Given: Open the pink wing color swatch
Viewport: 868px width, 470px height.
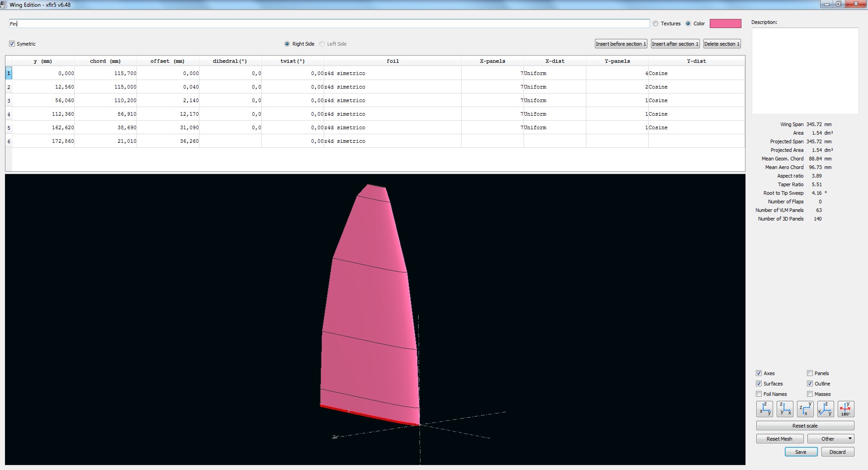Looking at the screenshot, I should (725, 23).
